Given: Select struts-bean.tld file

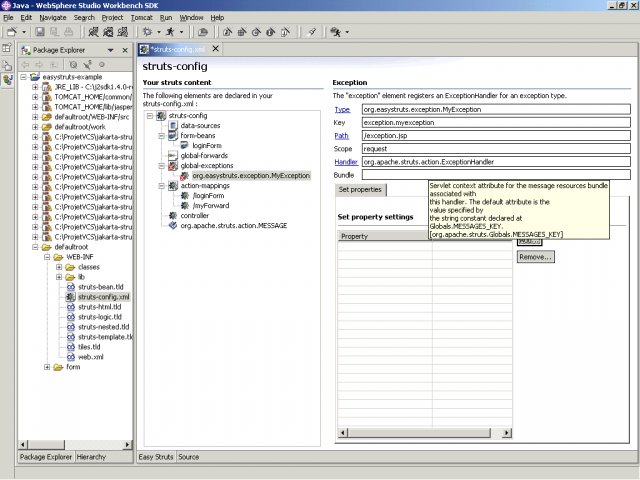Looking at the screenshot, I should click(101, 287).
